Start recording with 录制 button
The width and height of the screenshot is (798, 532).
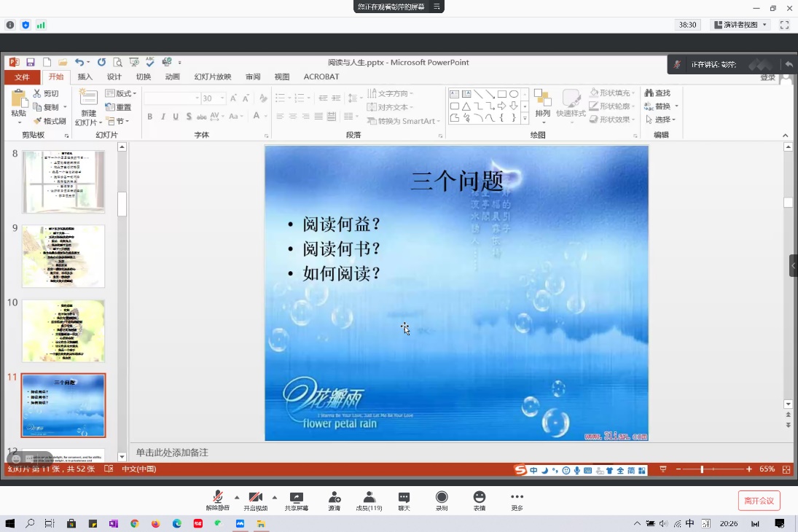(442, 500)
